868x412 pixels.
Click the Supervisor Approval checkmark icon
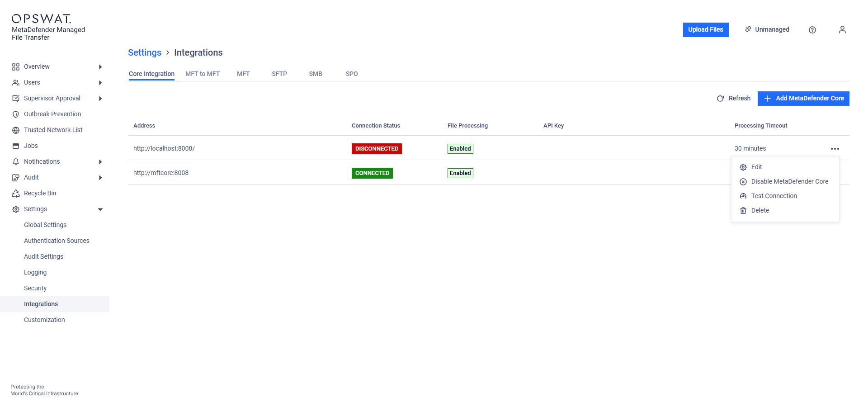click(x=16, y=99)
